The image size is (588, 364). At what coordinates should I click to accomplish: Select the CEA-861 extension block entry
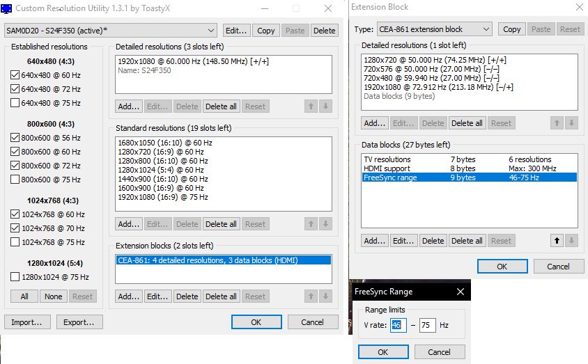click(224, 260)
